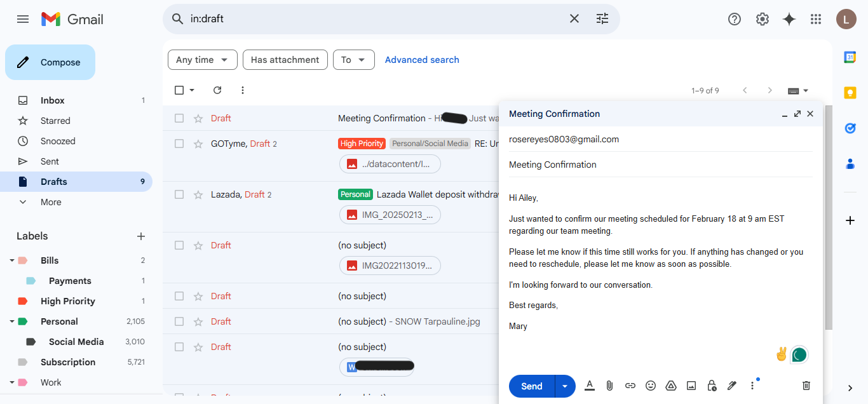The height and width of the screenshot is (404, 868).
Task: Insert emoji in compose toolbar
Action: point(651,386)
